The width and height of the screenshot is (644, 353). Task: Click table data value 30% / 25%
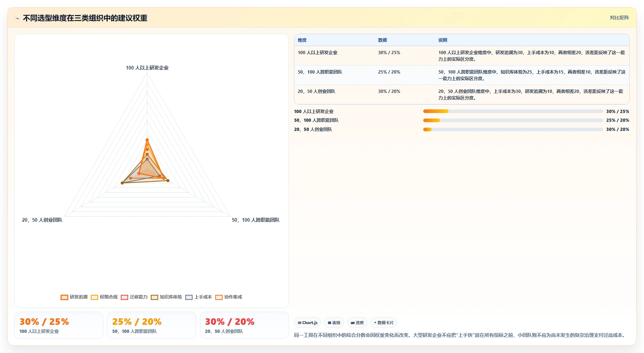[389, 53]
